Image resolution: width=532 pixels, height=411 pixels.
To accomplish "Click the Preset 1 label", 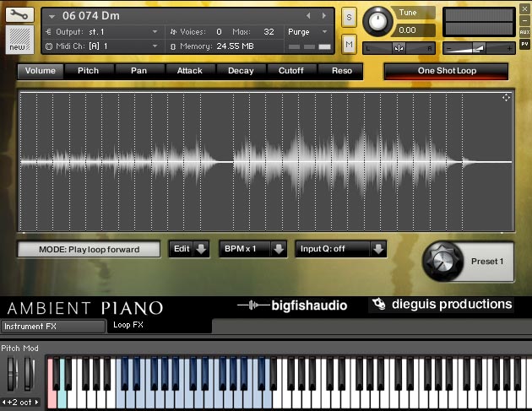I will (x=487, y=262).
